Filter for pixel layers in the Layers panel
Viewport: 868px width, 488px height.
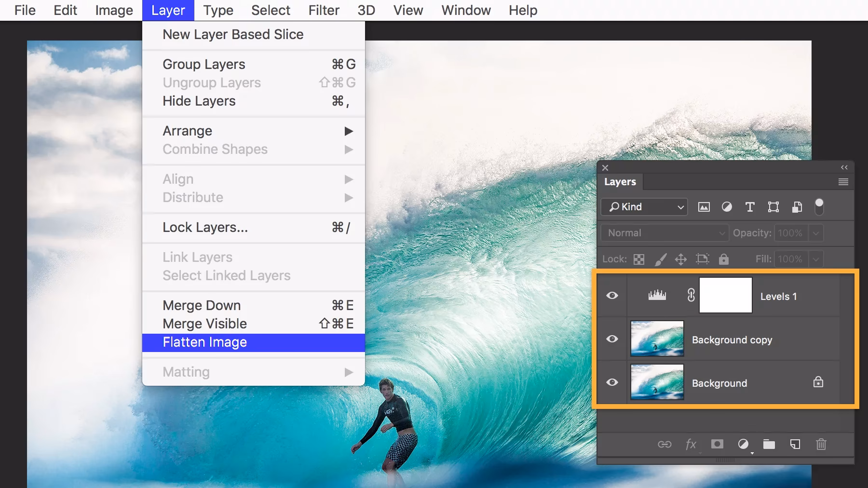pyautogui.click(x=704, y=207)
